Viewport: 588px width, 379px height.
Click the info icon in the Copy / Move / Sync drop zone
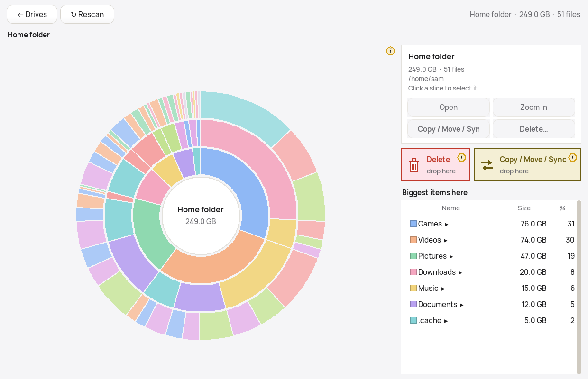click(572, 157)
